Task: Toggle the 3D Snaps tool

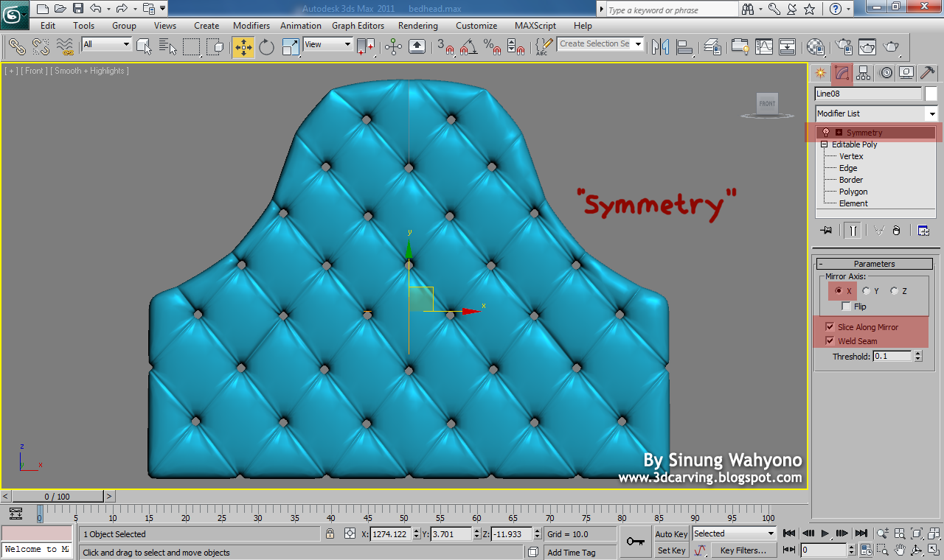Action: click(445, 47)
